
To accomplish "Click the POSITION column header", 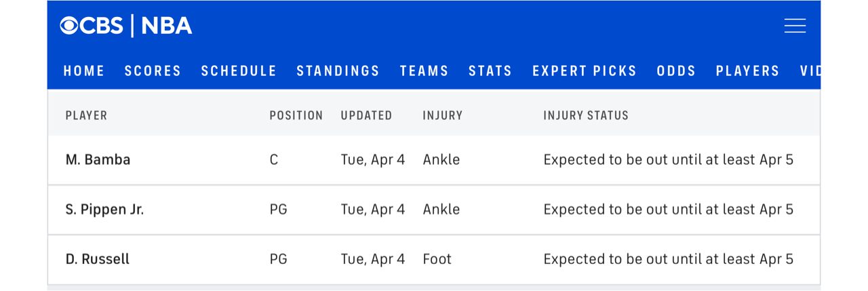I will 296,115.
